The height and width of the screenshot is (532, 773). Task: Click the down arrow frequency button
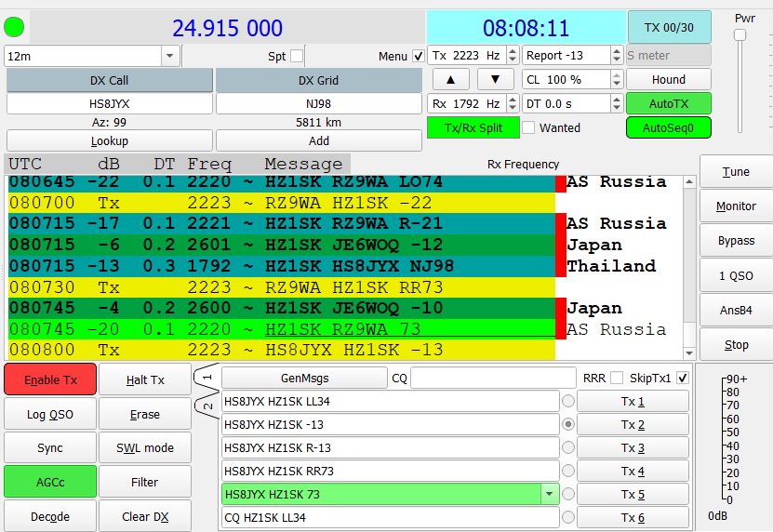(496, 79)
